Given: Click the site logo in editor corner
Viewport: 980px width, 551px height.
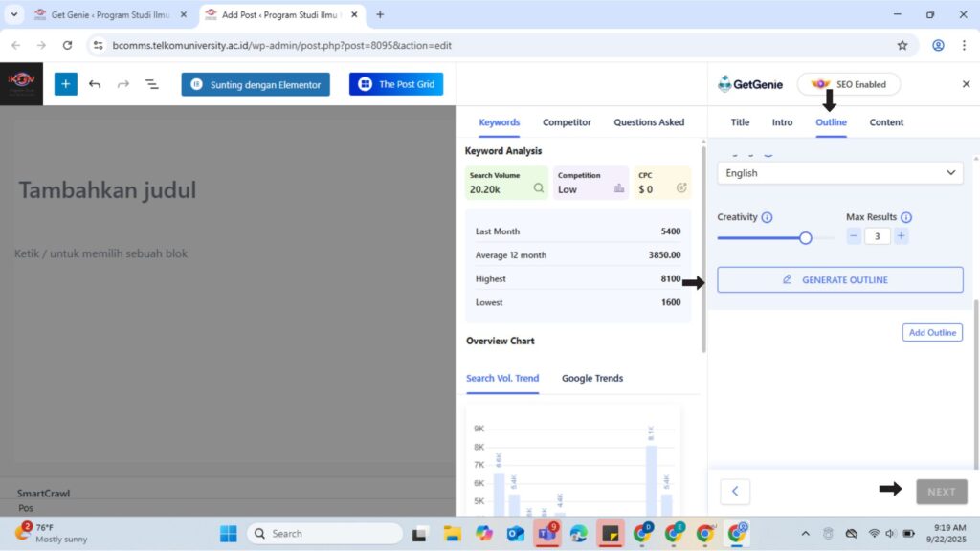Looking at the screenshot, I should pyautogui.click(x=21, y=84).
